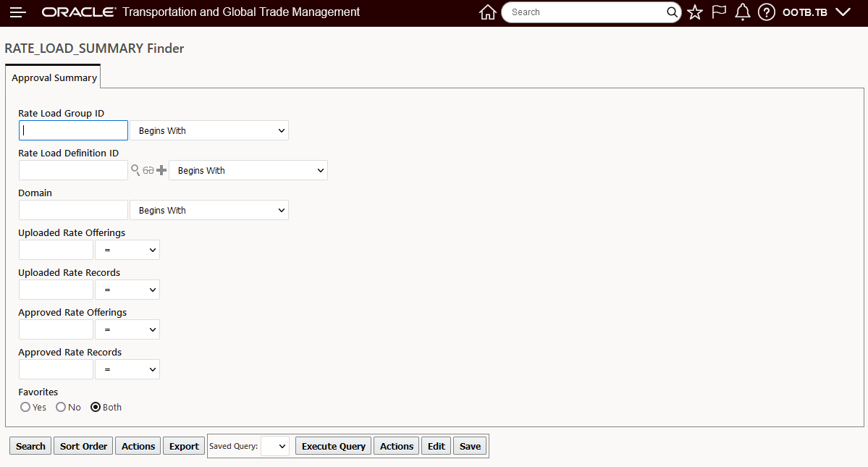Click the view glasses icon for Definition ID
This screenshot has width=868, height=467.
[x=148, y=170]
